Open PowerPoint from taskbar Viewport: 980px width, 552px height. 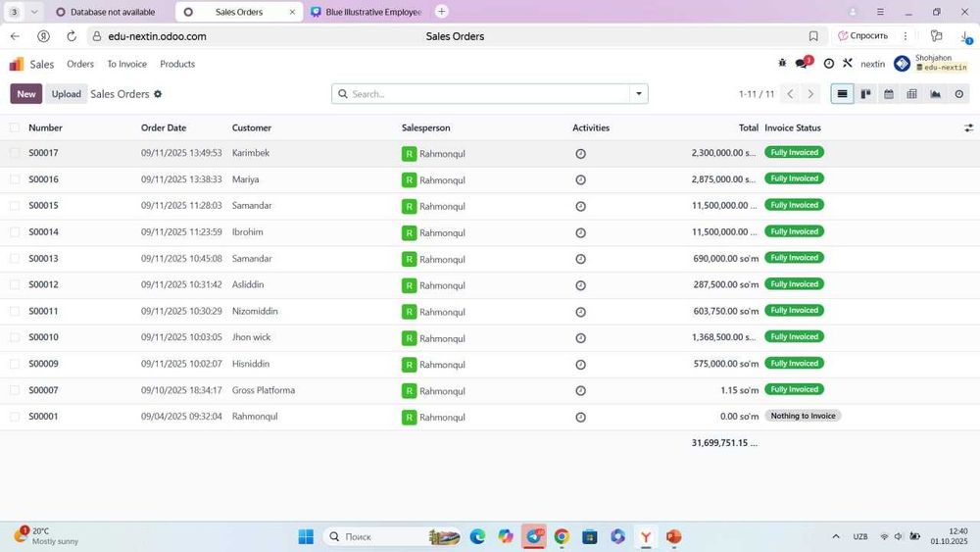tap(673, 536)
